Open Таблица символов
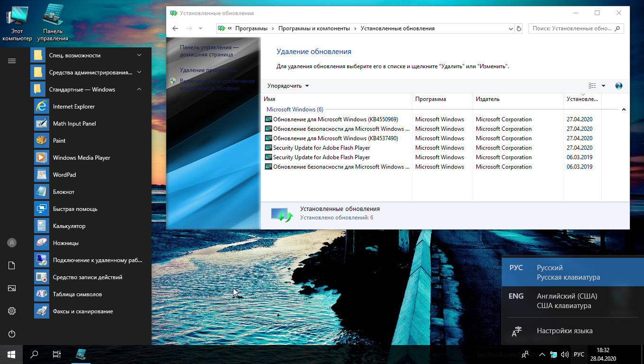 88,294
